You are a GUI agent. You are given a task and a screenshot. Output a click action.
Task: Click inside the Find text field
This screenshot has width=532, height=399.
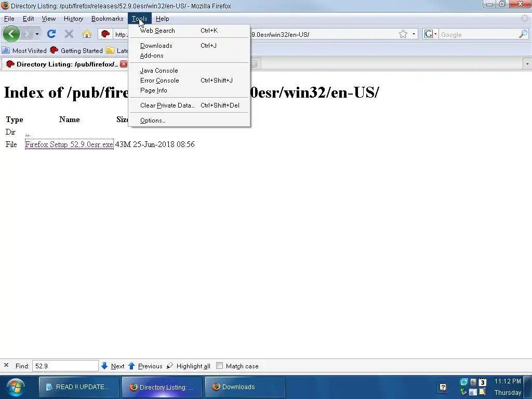65,366
